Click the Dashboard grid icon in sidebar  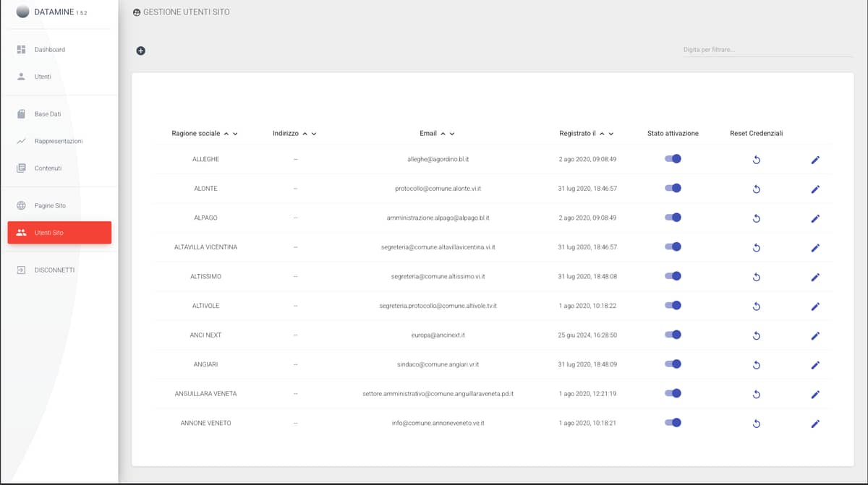[21, 49]
